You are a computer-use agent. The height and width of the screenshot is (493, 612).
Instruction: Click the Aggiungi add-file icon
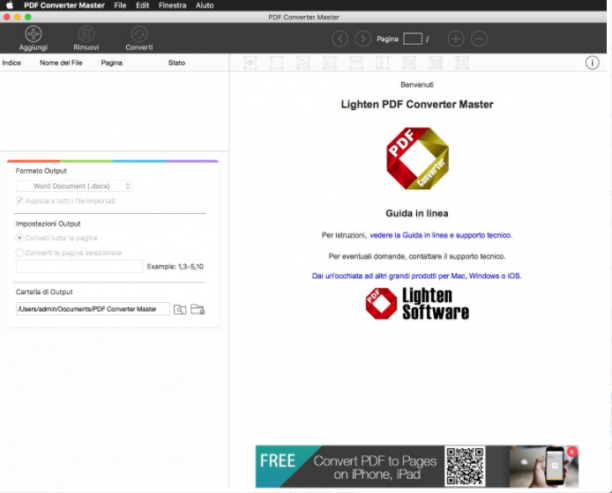point(33,34)
